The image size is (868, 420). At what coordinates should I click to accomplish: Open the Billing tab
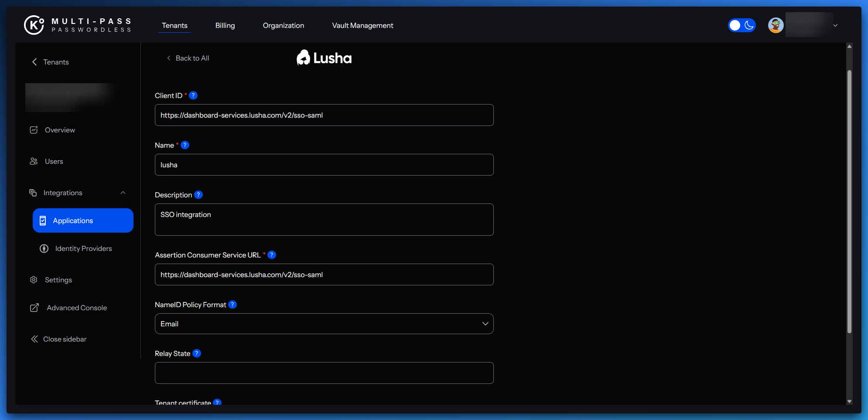(x=225, y=25)
